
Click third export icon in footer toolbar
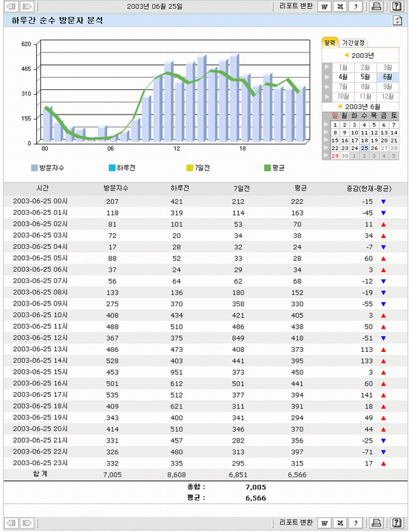coord(355,522)
